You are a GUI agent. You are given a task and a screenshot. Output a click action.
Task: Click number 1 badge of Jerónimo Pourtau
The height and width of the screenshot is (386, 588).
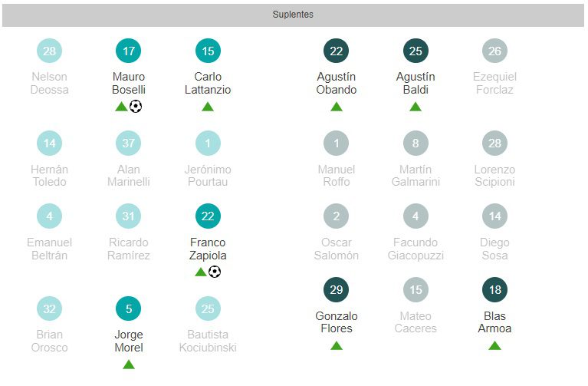[x=208, y=144]
